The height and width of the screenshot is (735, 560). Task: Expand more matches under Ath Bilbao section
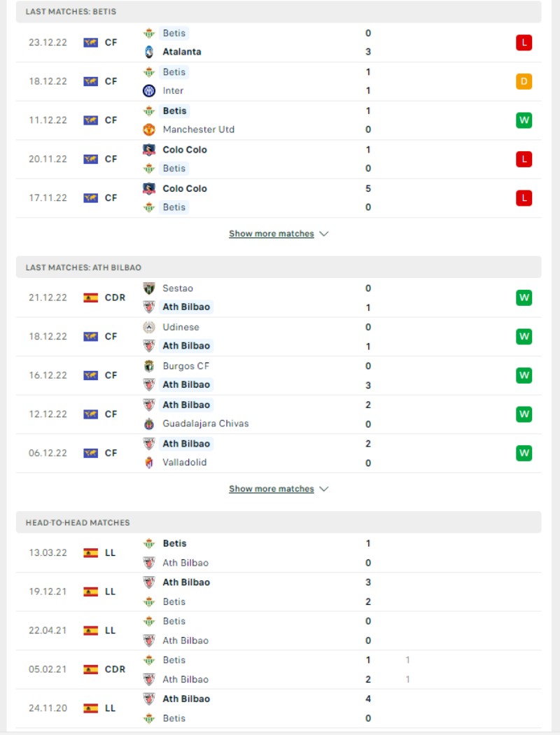[x=272, y=489]
